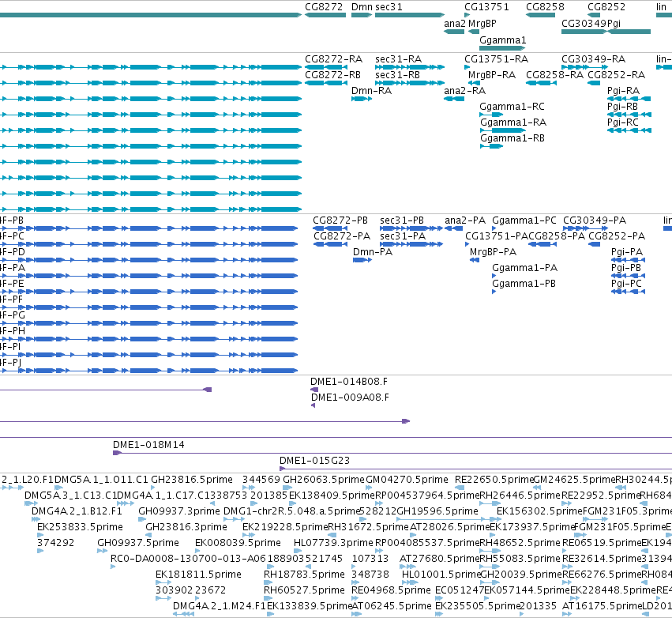
Task: Select the CG30349 gene label
Action: click(x=584, y=24)
